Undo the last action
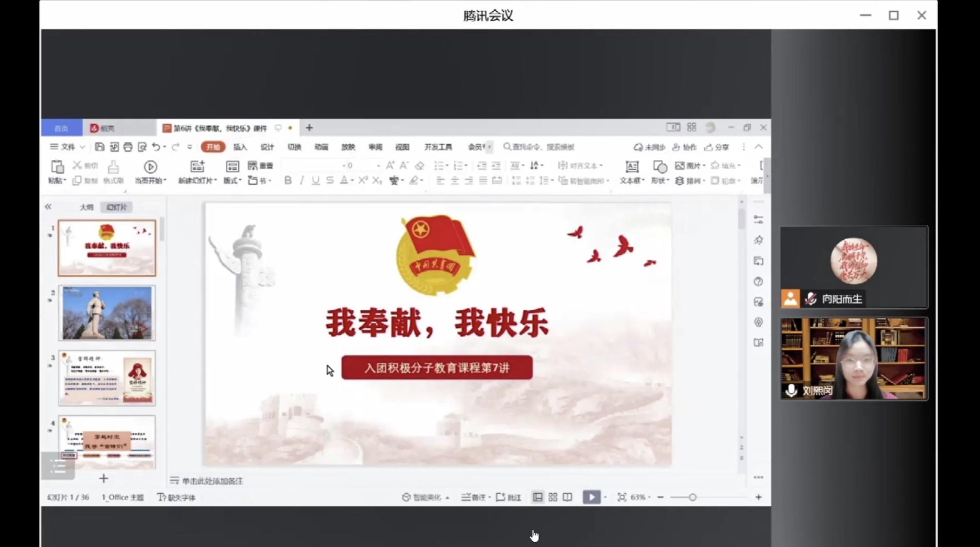 tap(156, 147)
